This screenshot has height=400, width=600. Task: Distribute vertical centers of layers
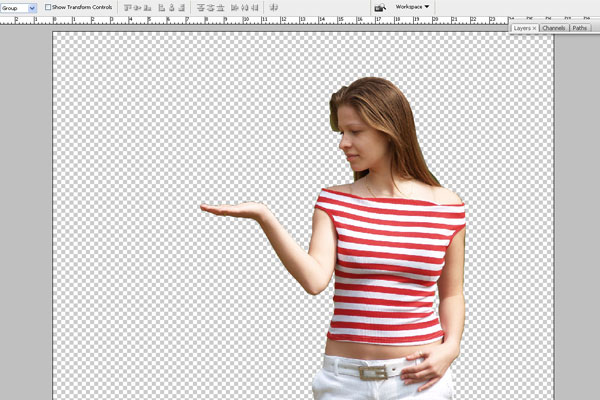(x=211, y=7)
